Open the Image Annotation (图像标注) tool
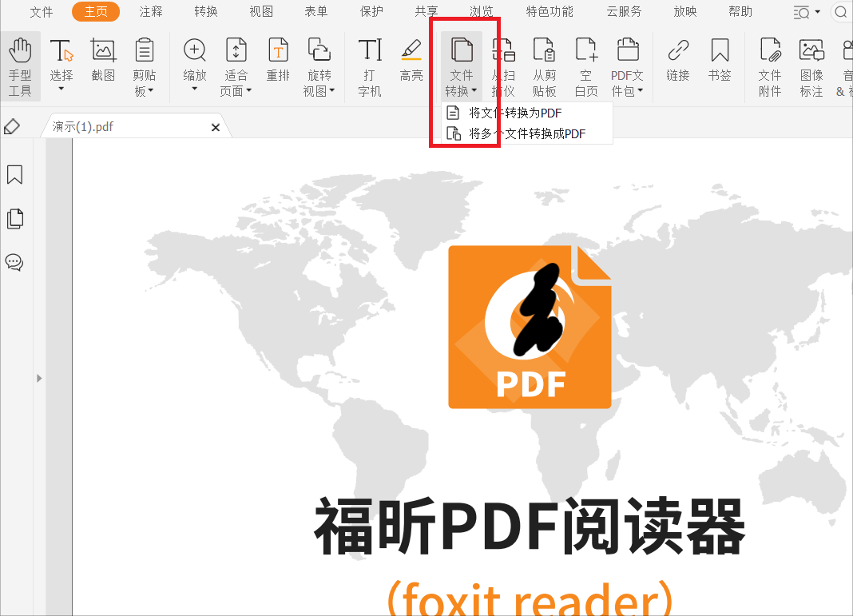Viewport: 853px width, 616px height. point(811,66)
